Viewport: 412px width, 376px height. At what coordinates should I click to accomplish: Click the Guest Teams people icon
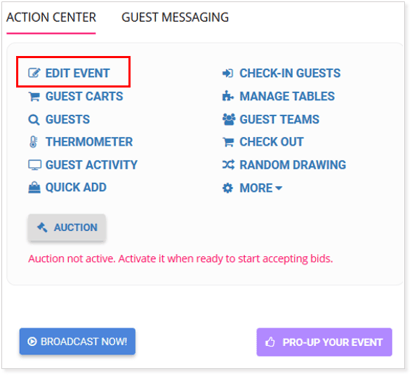coord(229,119)
